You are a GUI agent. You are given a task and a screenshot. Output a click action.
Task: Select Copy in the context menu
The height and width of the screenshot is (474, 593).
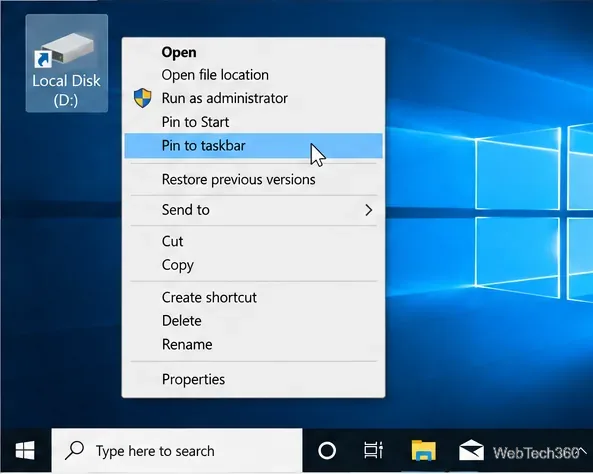click(253, 265)
